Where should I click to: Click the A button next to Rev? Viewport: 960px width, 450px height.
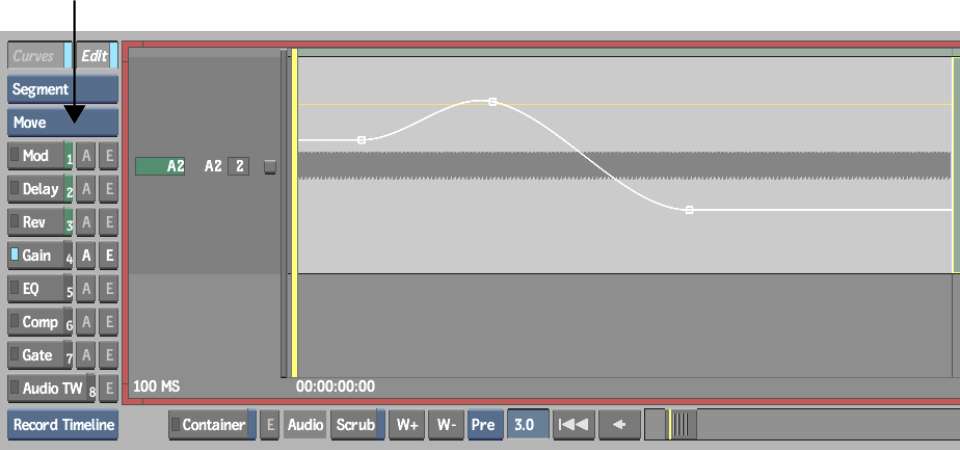click(86, 222)
